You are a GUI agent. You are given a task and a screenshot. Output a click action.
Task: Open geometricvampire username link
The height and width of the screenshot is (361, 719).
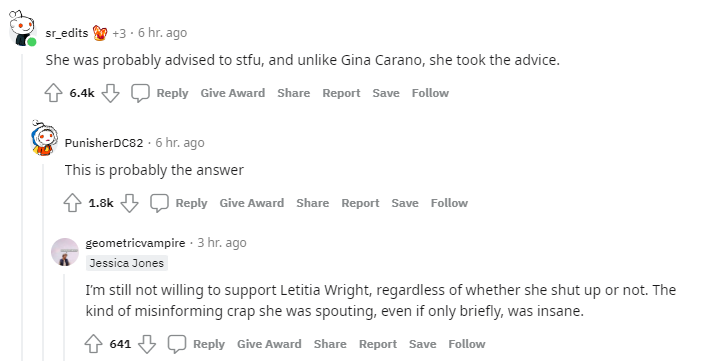[x=135, y=243]
